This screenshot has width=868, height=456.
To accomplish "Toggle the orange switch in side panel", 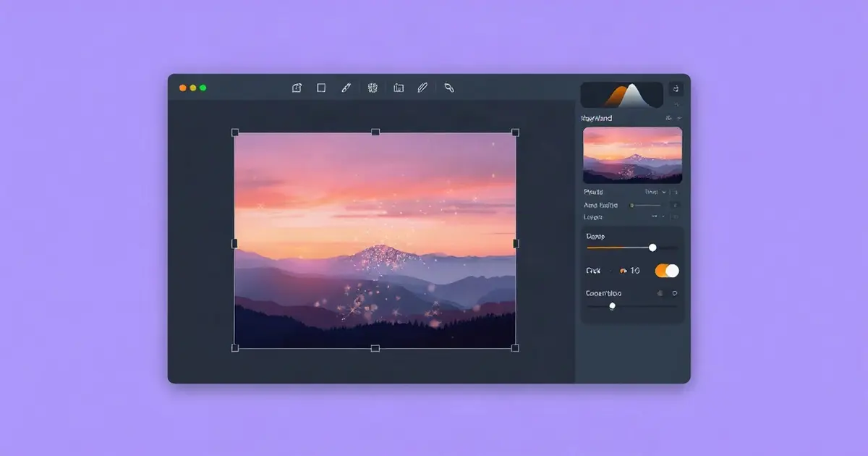I will pos(667,271).
